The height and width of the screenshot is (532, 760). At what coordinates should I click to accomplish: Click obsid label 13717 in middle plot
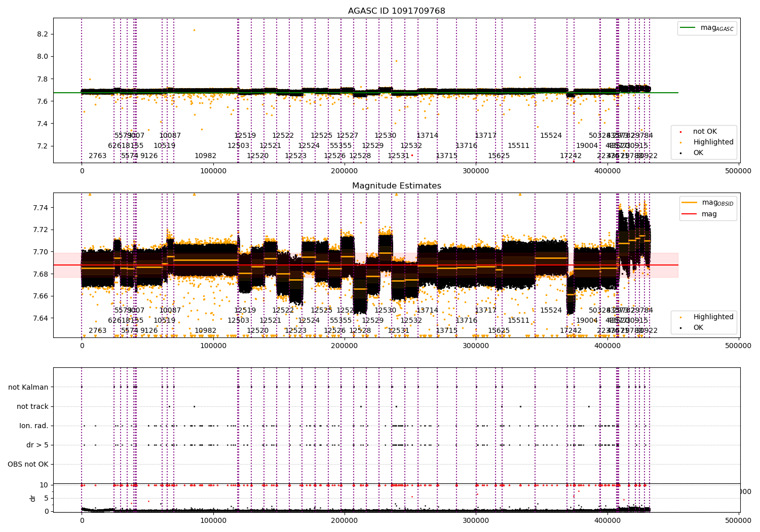486,311
